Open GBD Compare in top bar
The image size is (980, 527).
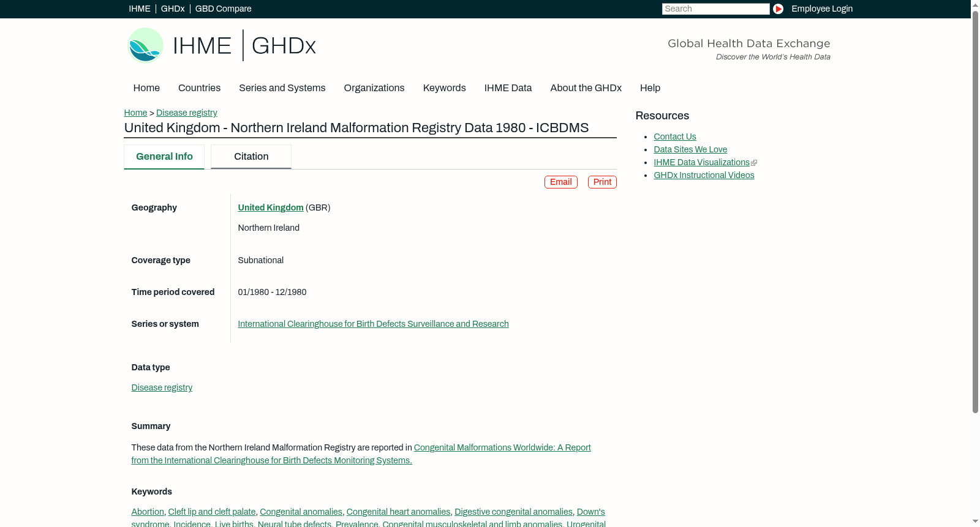[x=223, y=9]
